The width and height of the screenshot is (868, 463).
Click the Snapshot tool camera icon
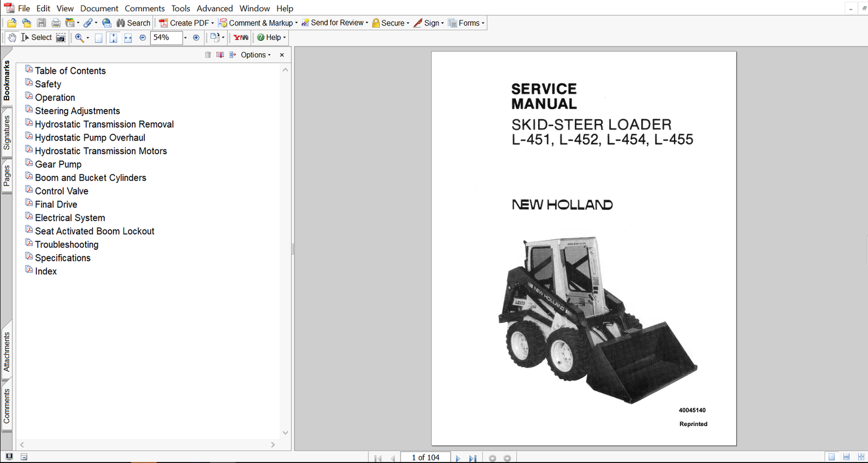coord(61,37)
